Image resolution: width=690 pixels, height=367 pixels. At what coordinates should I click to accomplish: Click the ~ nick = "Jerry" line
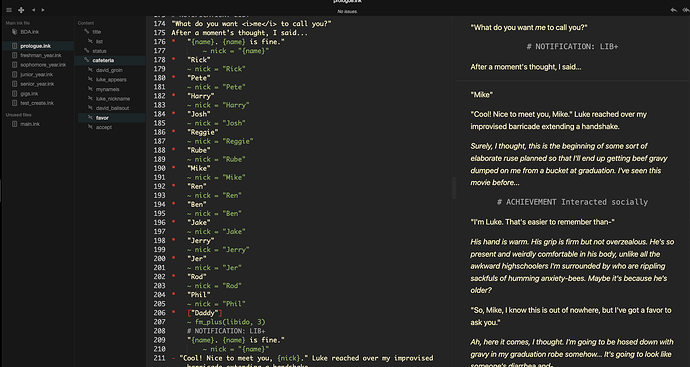coord(218,250)
